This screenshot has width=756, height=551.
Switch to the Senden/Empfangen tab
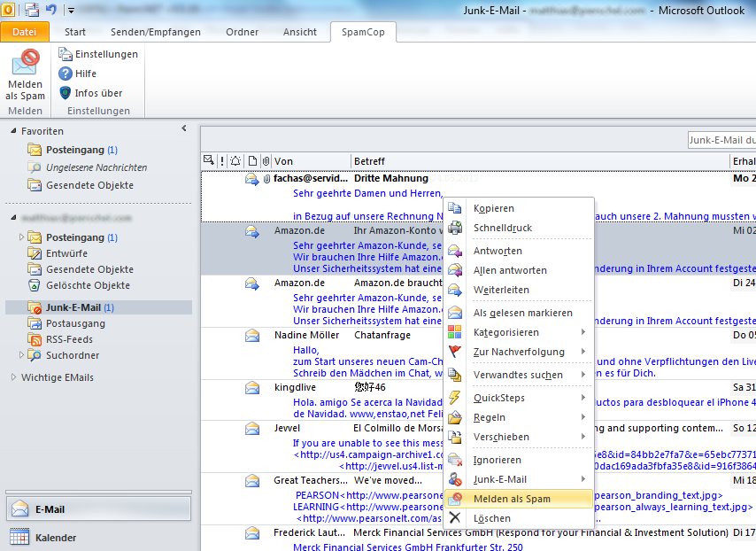pos(156,32)
